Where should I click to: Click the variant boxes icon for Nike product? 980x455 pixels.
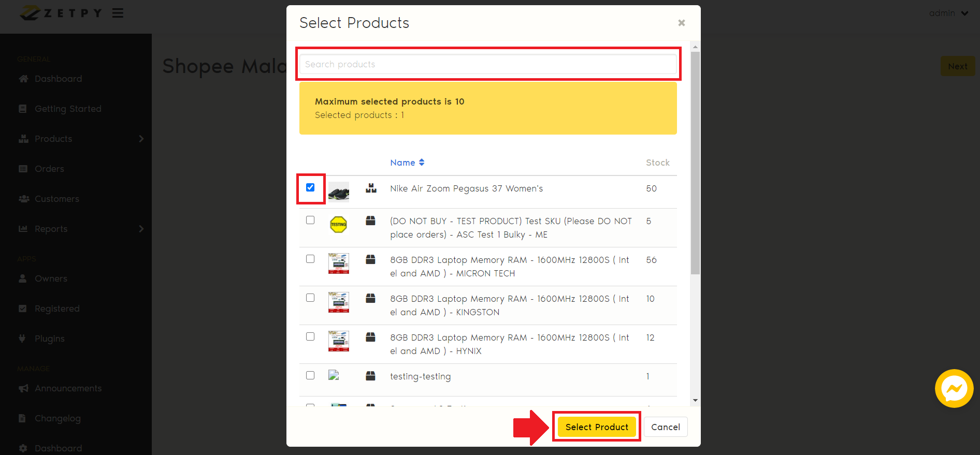371,188
